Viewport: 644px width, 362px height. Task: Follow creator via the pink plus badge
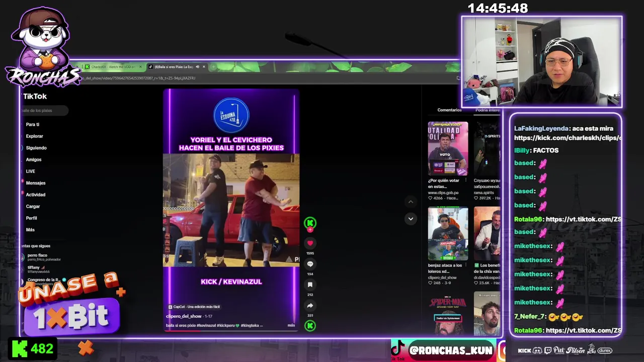[x=310, y=229]
